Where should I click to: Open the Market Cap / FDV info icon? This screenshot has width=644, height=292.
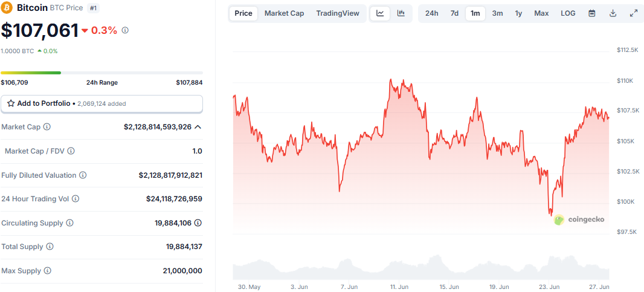pyautogui.click(x=71, y=151)
